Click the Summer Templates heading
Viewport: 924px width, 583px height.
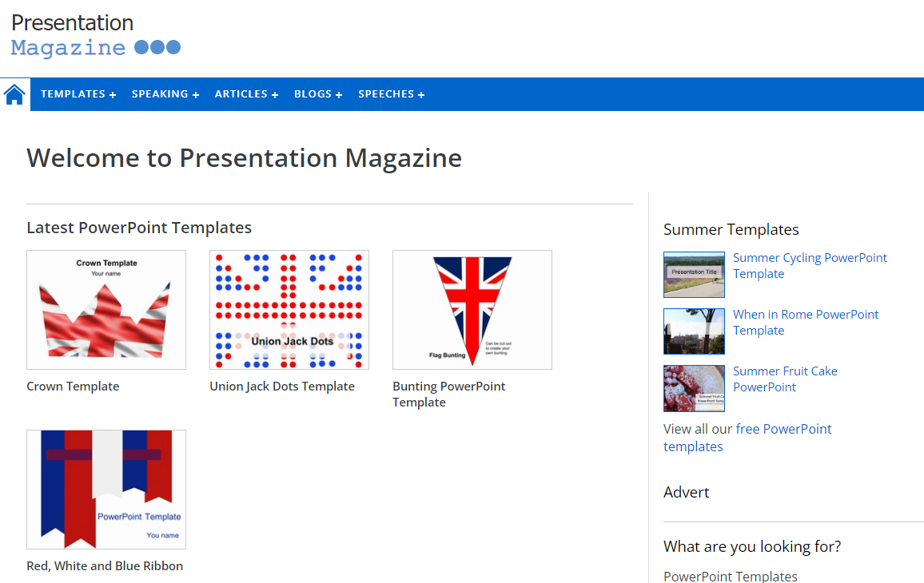click(x=731, y=230)
